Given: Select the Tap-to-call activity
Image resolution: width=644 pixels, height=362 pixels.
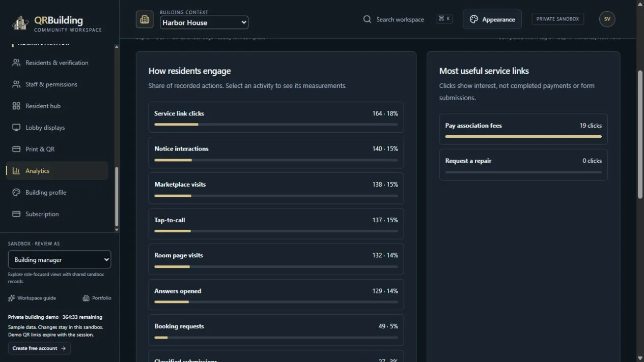Looking at the screenshot, I should point(276,224).
